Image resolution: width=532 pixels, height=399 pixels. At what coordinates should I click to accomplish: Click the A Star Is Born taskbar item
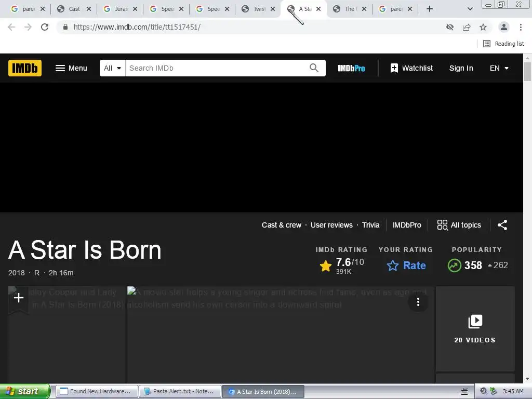pos(263,392)
